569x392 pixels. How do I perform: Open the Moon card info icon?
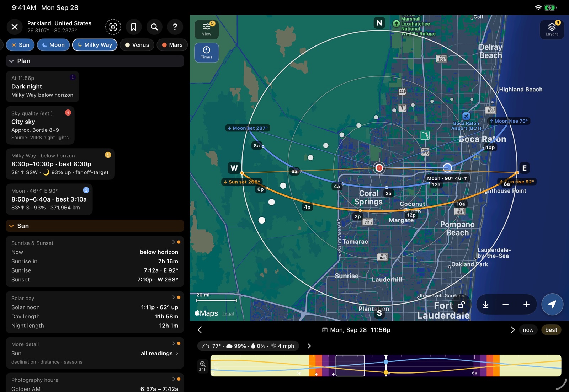(86, 190)
